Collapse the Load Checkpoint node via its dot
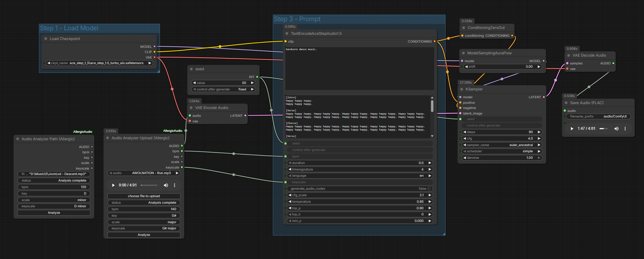This screenshot has width=644, height=259. (46, 39)
